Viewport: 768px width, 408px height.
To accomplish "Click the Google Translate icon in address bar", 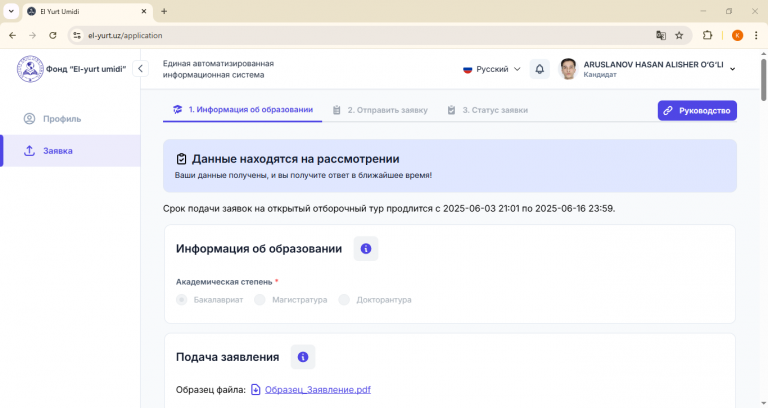I will [661, 35].
